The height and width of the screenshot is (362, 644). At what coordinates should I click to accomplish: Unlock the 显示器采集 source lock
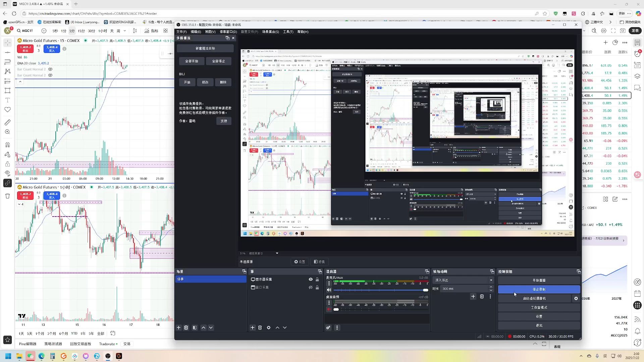tap(317, 279)
